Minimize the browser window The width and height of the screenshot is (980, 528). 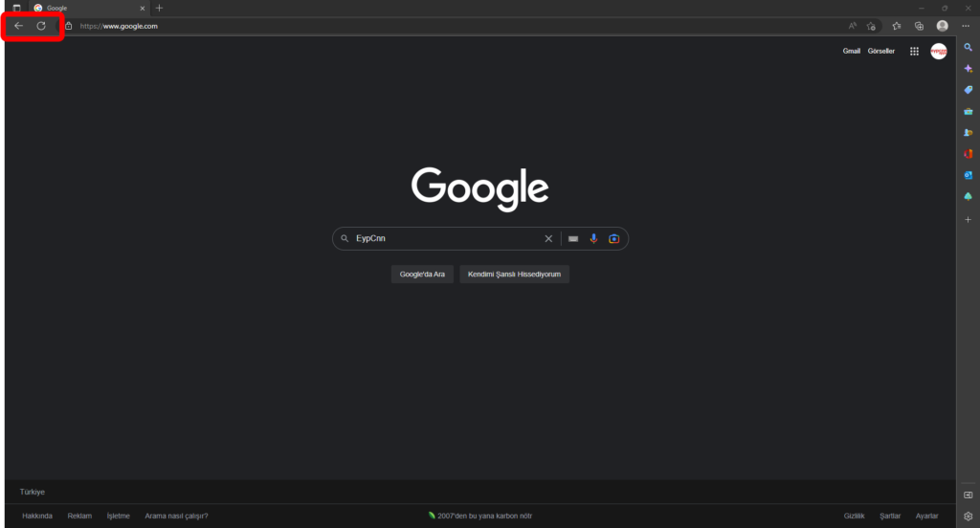tap(922, 8)
